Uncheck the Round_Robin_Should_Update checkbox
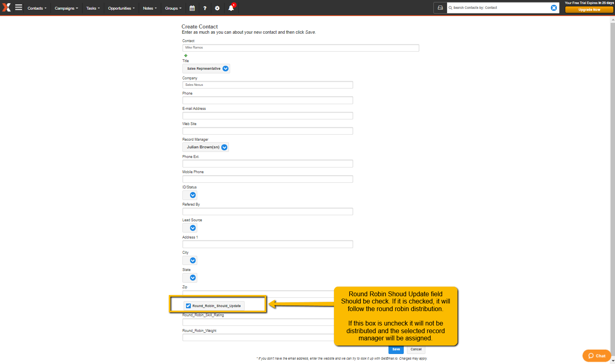The height and width of the screenshot is (364, 615). pyautogui.click(x=188, y=306)
